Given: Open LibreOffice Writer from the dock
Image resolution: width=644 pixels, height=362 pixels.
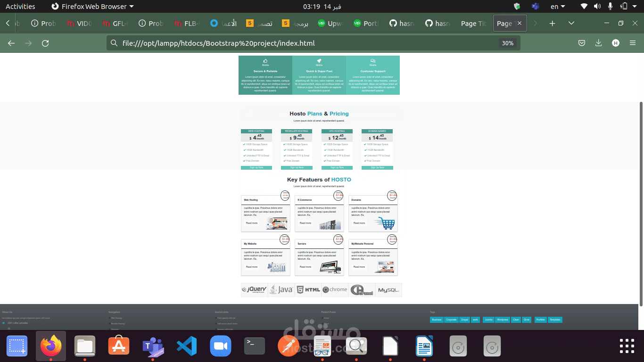Looking at the screenshot, I should pos(424,346).
